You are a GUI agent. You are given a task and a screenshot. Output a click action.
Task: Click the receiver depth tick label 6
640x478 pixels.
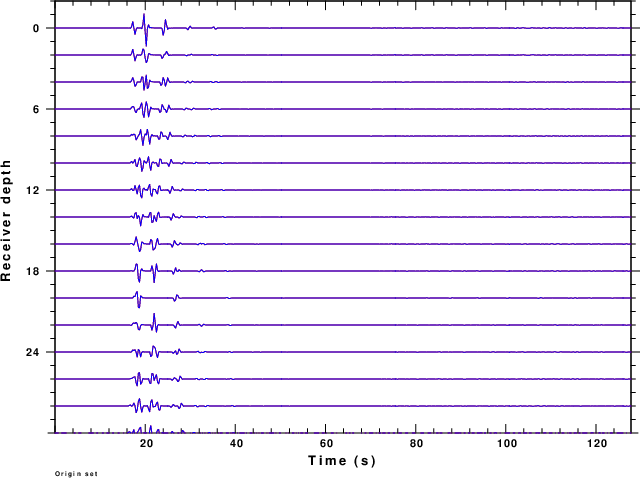[x=37, y=109]
